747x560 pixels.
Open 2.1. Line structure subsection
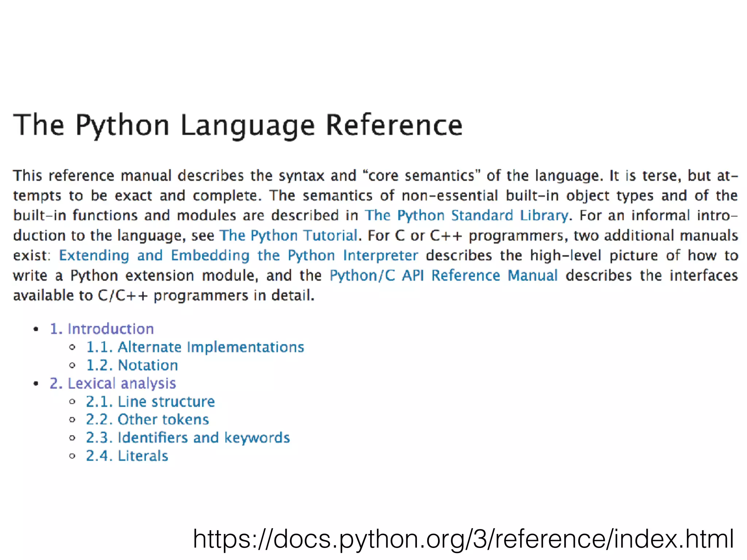[x=150, y=402]
